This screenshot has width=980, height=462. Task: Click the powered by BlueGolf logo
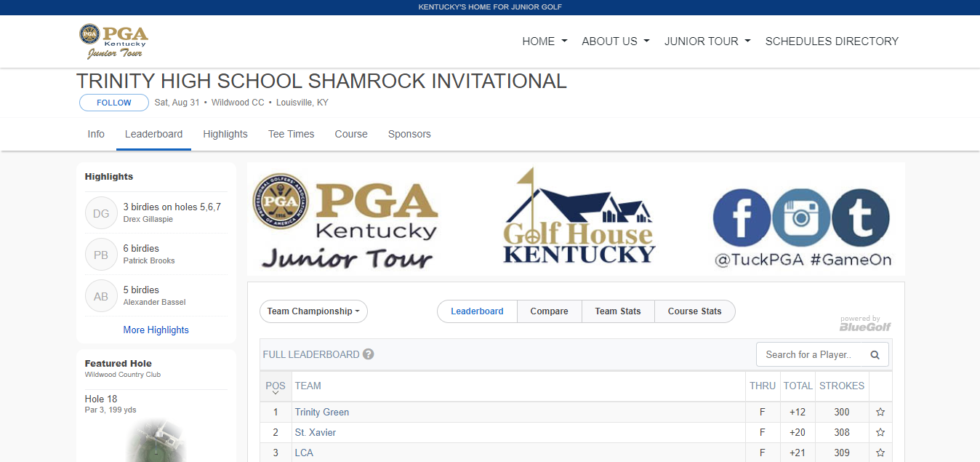tap(865, 324)
